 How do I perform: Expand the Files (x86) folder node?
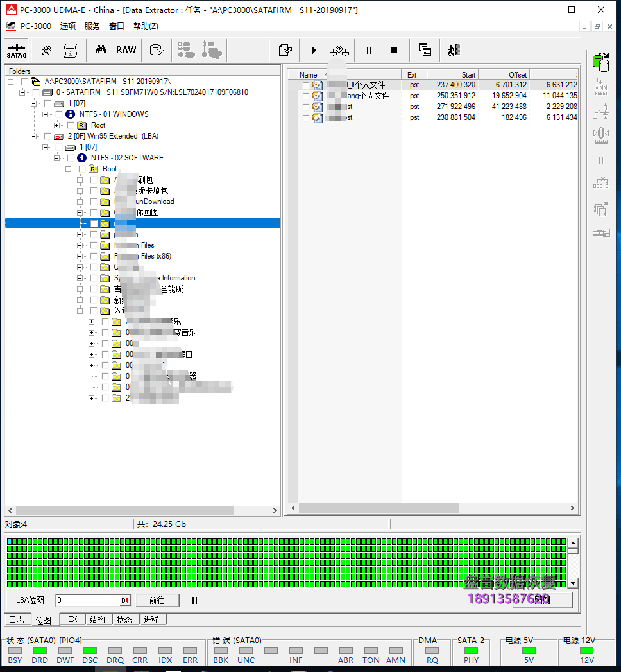pyautogui.click(x=80, y=256)
